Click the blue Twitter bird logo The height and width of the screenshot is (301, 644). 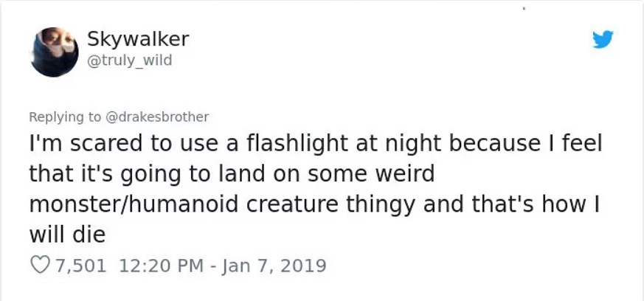[x=603, y=39]
